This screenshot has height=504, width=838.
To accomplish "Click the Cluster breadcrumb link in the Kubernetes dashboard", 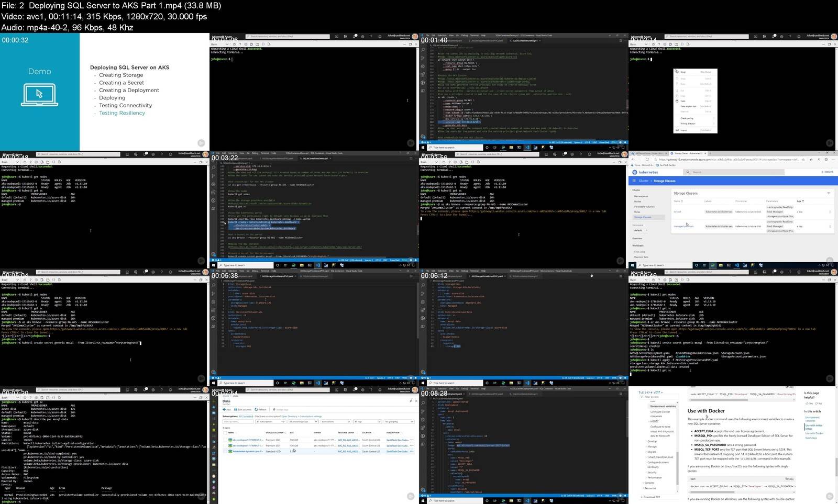I will pos(644,181).
